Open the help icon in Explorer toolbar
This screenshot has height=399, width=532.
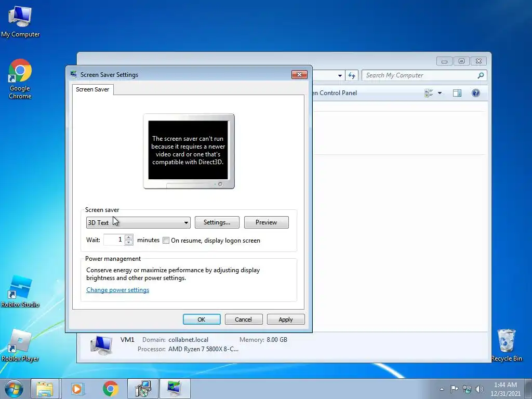tap(476, 93)
